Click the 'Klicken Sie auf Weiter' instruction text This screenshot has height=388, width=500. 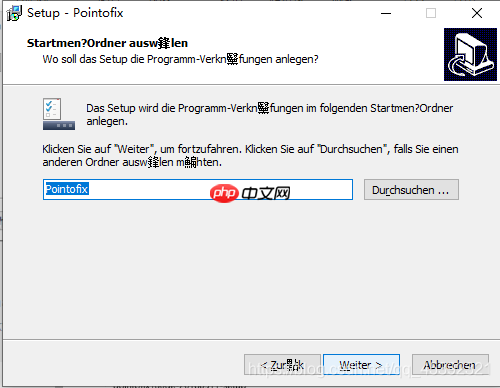tap(250, 155)
